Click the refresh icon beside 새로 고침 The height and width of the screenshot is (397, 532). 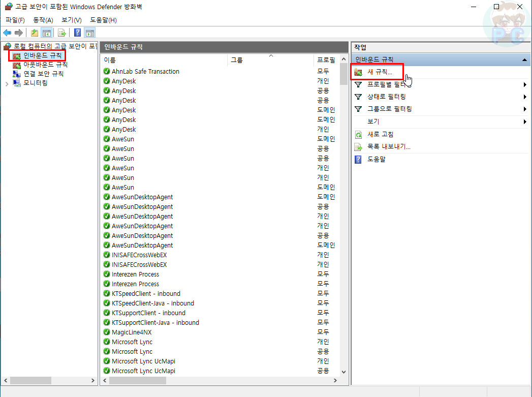click(358, 135)
